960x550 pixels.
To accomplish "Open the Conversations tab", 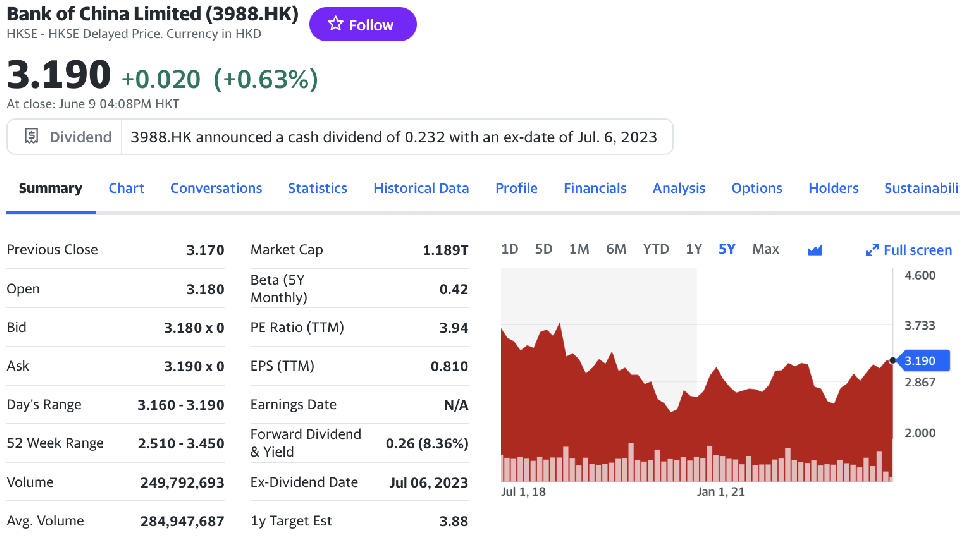I will 216,188.
